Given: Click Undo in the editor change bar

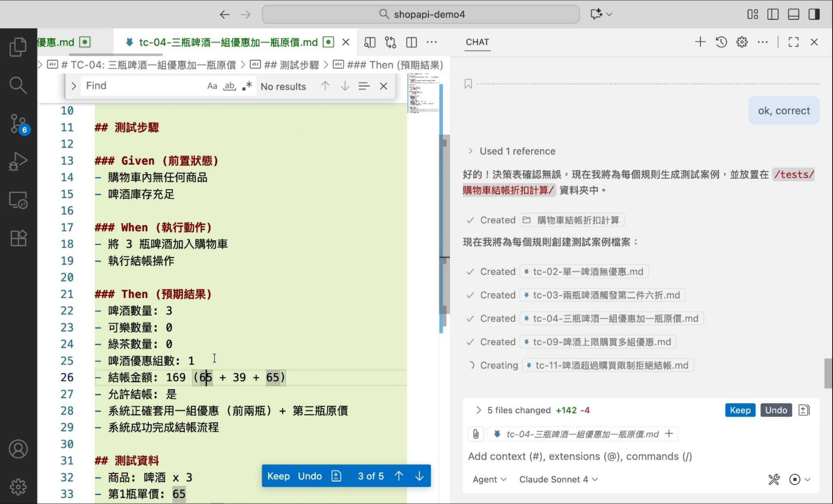Looking at the screenshot, I should pyautogui.click(x=310, y=476).
